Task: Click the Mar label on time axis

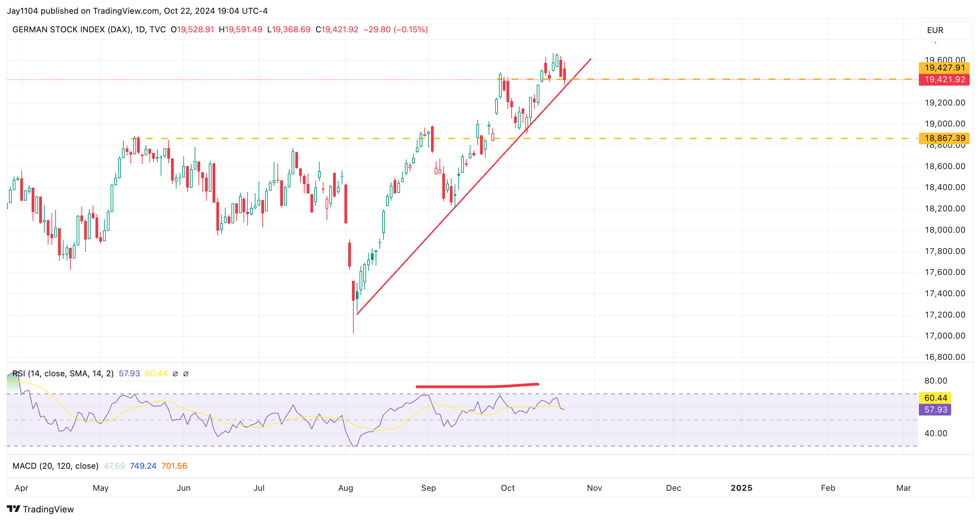Action: [x=903, y=488]
